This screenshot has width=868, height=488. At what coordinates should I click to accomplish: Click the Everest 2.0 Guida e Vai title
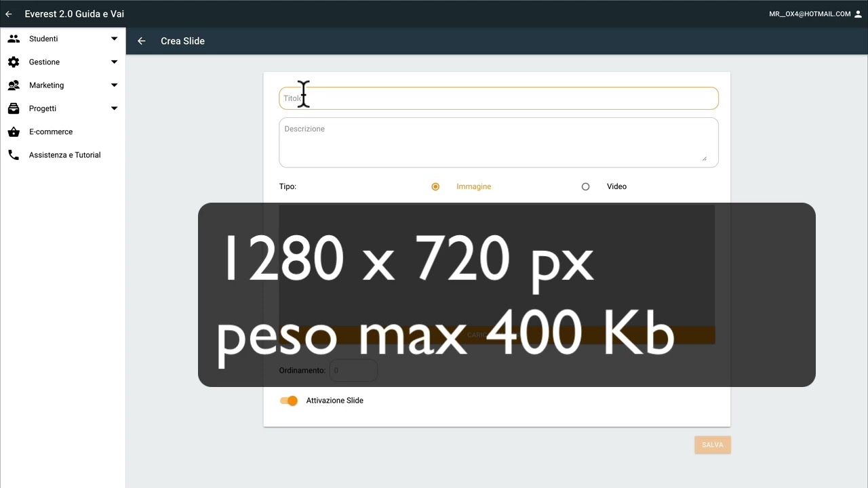[75, 14]
